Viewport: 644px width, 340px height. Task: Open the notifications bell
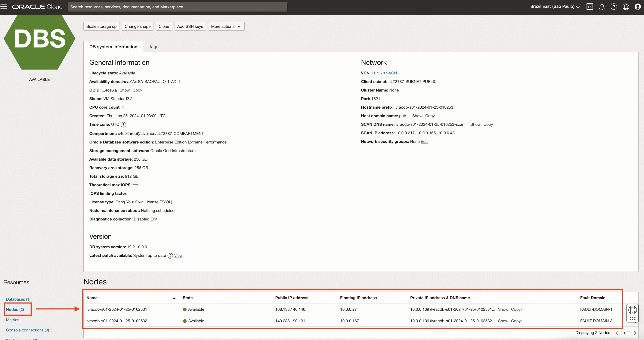601,7
